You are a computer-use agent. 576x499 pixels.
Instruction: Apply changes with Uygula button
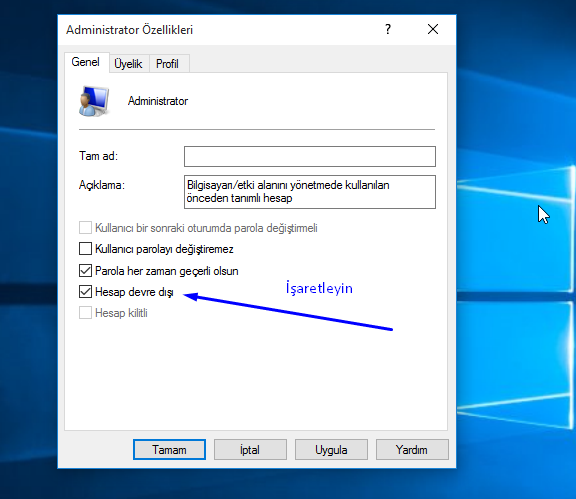(x=331, y=449)
